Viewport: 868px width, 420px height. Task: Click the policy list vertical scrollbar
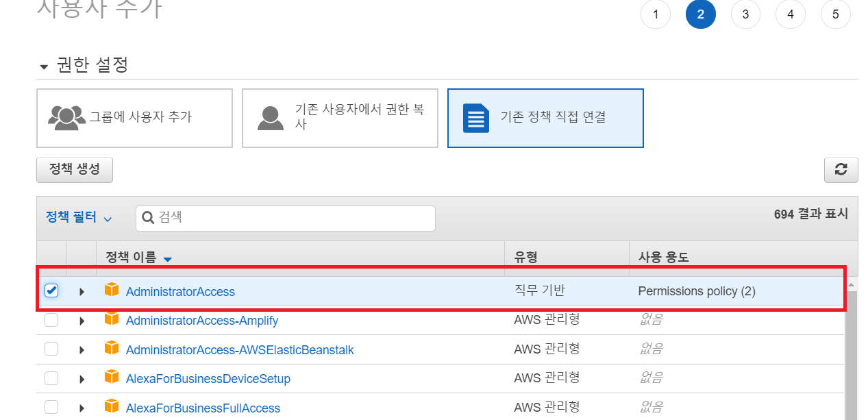click(x=852, y=355)
